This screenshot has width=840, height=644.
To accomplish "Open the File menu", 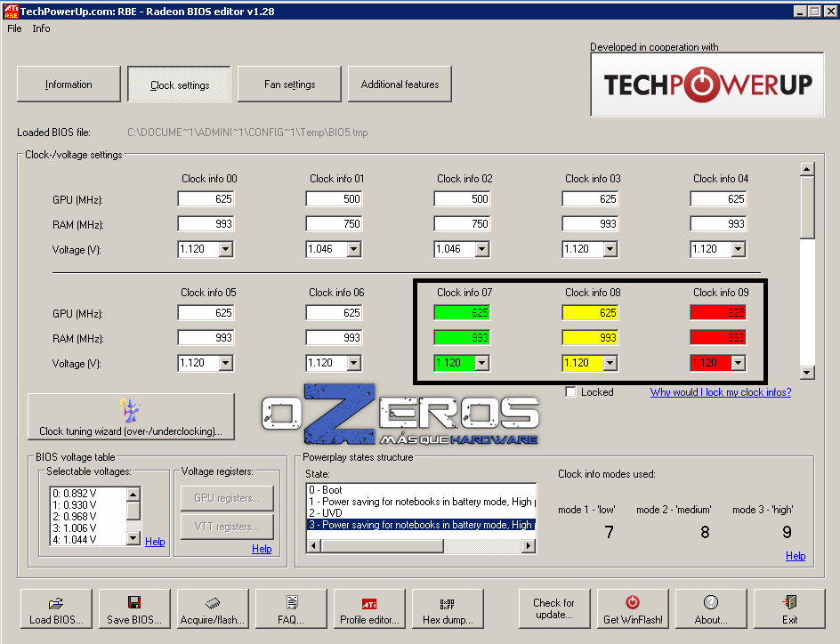I will pyautogui.click(x=14, y=28).
